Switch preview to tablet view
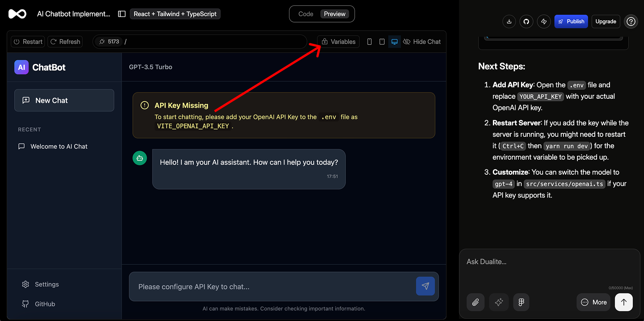Screen dimensions: 644x321 [382, 42]
